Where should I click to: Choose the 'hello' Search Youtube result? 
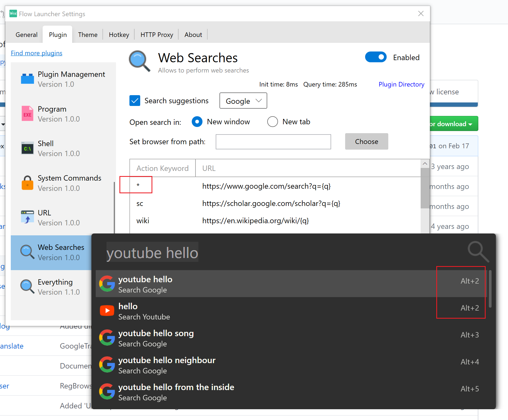pyautogui.click(x=291, y=311)
